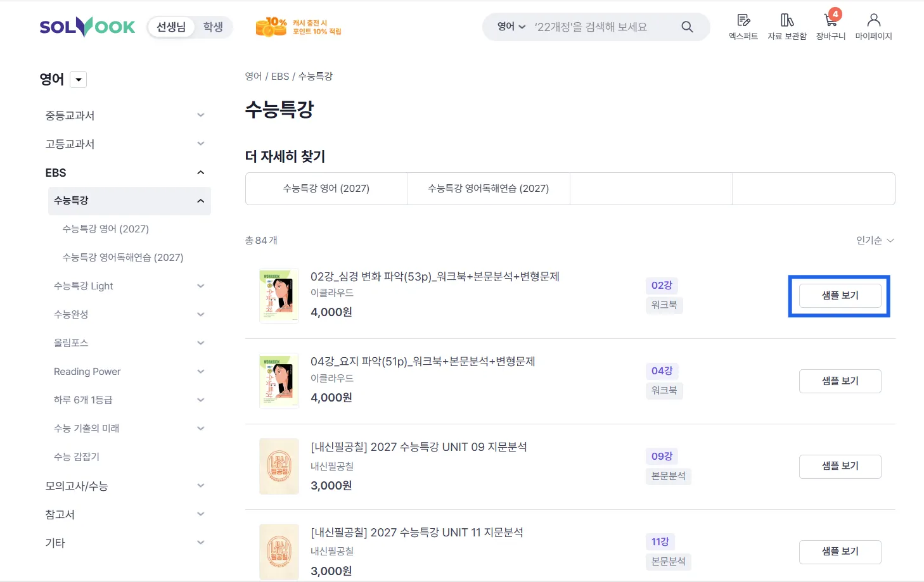Select 수능 감잡기 in sidebar
Screen dimensions: 924x582
tap(77, 457)
